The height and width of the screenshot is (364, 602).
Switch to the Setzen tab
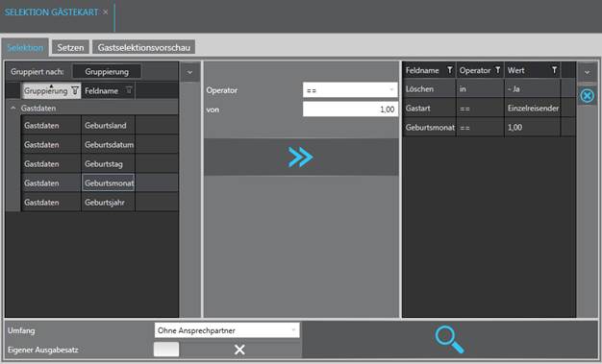70,48
